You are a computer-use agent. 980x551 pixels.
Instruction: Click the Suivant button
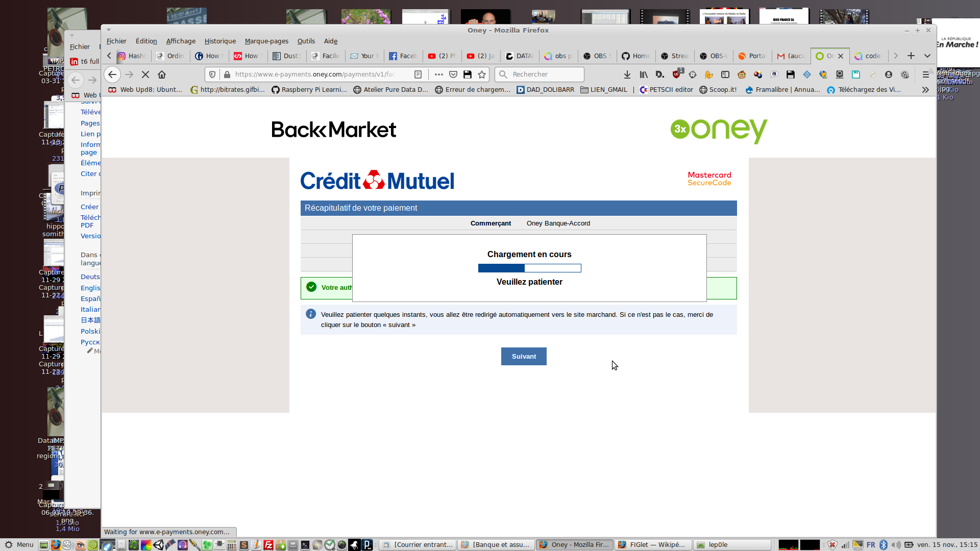[x=524, y=357]
